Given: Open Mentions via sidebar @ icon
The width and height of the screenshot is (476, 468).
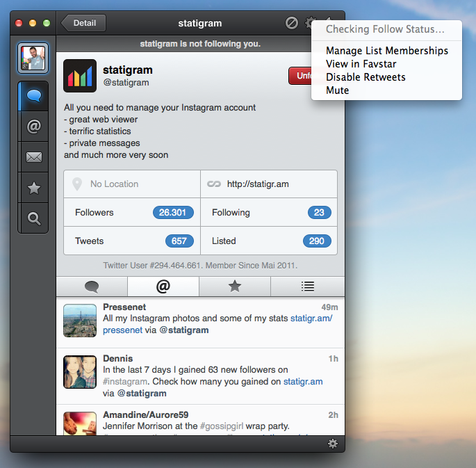Looking at the screenshot, I should (33, 127).
